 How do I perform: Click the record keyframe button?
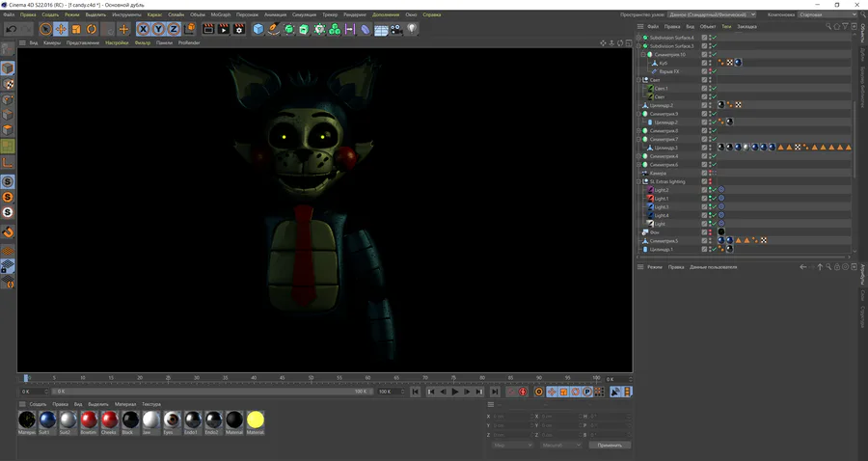(x=511, y=392)
